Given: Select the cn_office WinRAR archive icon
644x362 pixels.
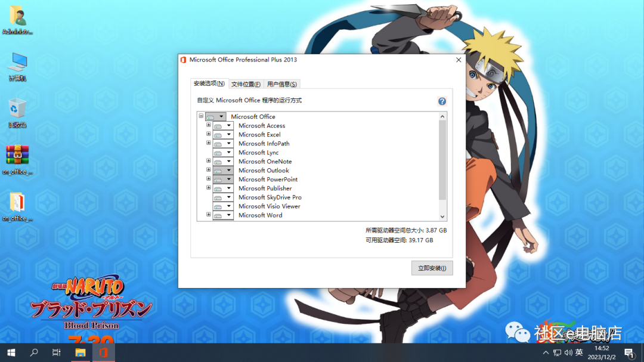Looking at the screenshot, I should tap(17, 160).
